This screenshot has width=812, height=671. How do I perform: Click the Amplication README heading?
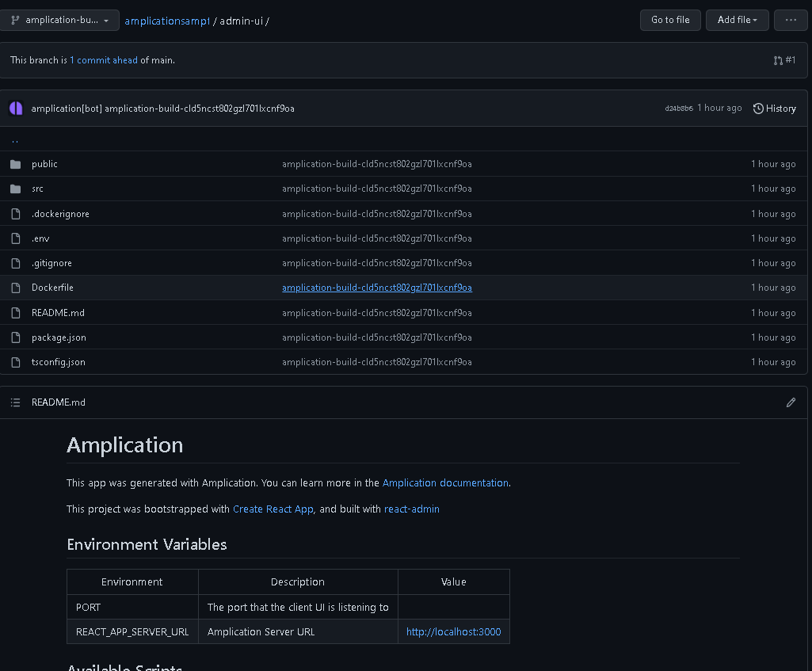(x=125, y=445)
